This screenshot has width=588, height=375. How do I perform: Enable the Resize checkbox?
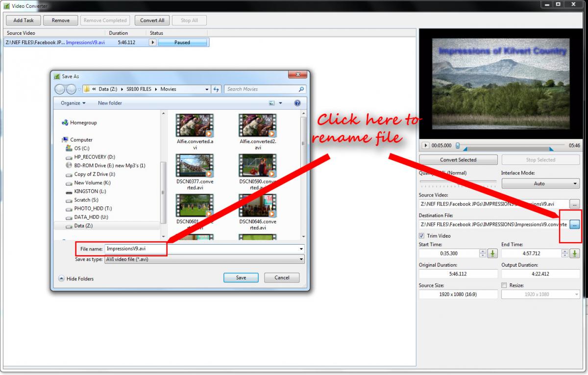504,285
